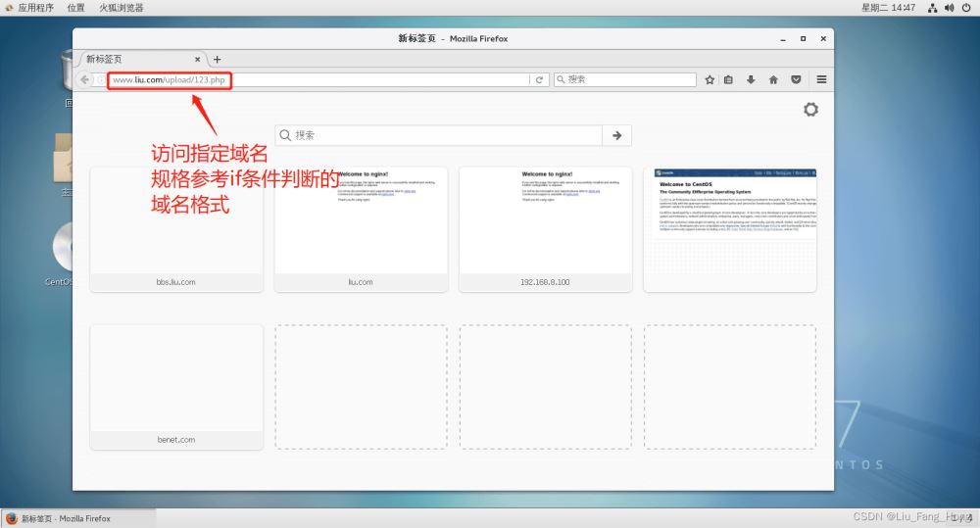
Task: Select the trash icon on desktop
Action: tap(67, 72)
